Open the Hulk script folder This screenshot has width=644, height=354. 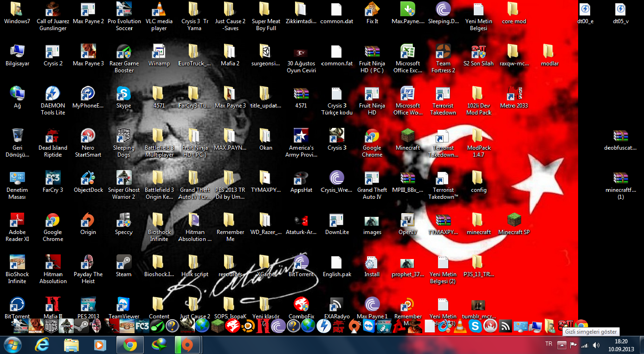pyautogui.click(x=194, y=266)
